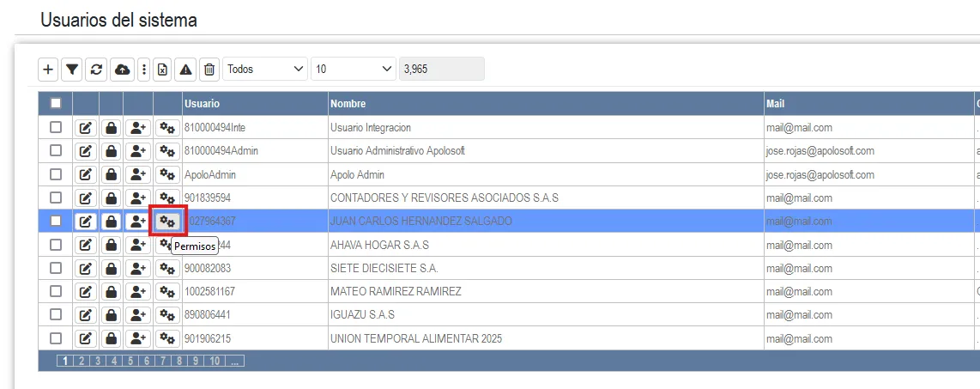The image size is (980, 389).
Task: Click the cloud upload icon
Action: [x=122, y=70]
